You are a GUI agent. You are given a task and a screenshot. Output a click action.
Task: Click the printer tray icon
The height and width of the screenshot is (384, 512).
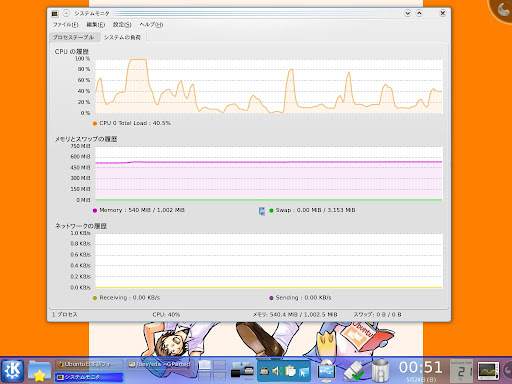264,371
